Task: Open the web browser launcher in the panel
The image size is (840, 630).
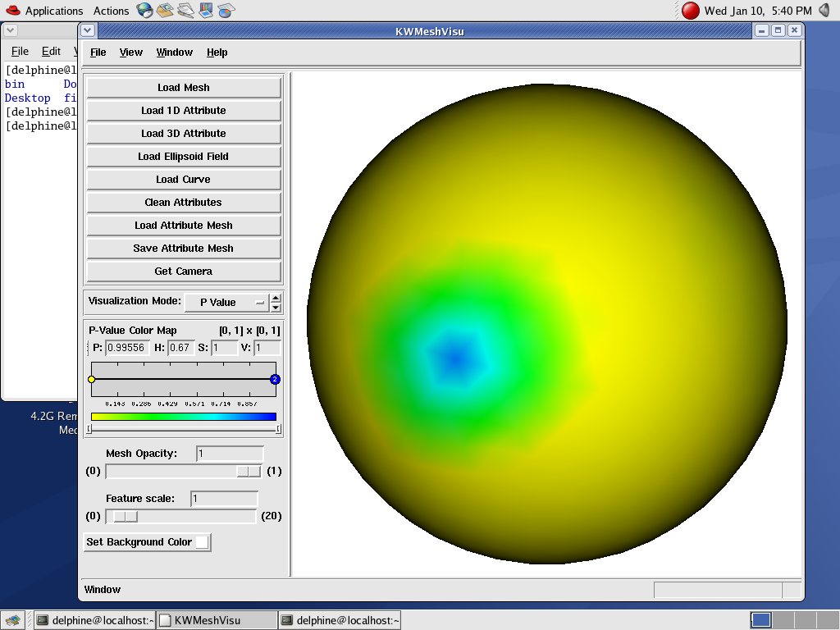Action: (x=145, y=11)
